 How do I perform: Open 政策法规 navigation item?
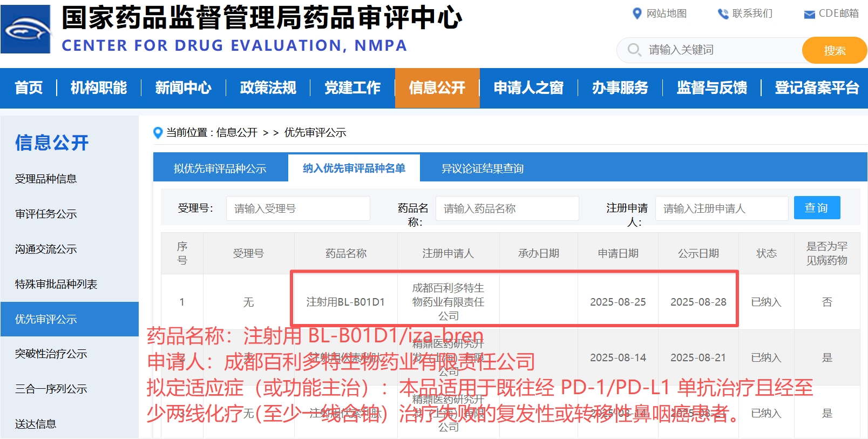(x=268, y=87)
